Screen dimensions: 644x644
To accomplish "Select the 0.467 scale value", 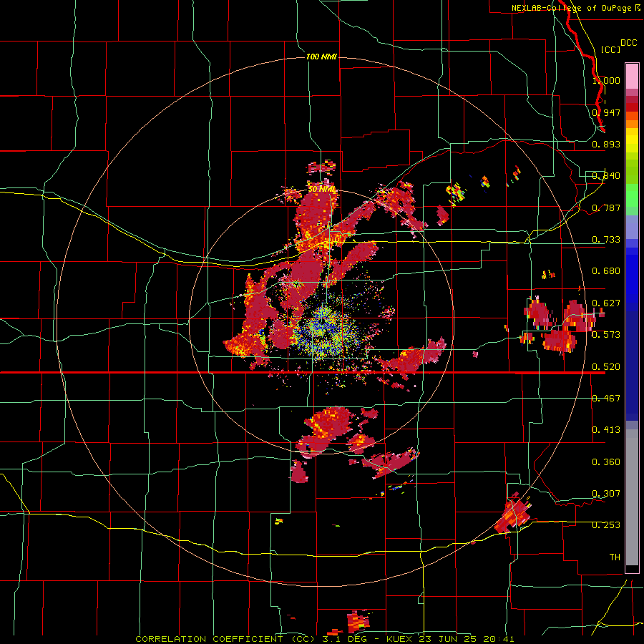I will pos(606,399).
